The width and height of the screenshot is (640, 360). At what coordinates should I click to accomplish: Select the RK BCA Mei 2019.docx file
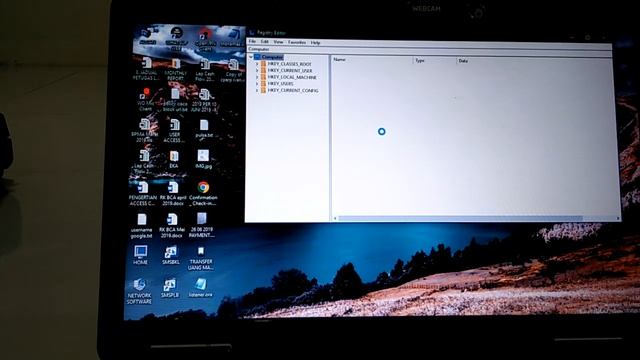pyautogui.click(x=172, y=226)
